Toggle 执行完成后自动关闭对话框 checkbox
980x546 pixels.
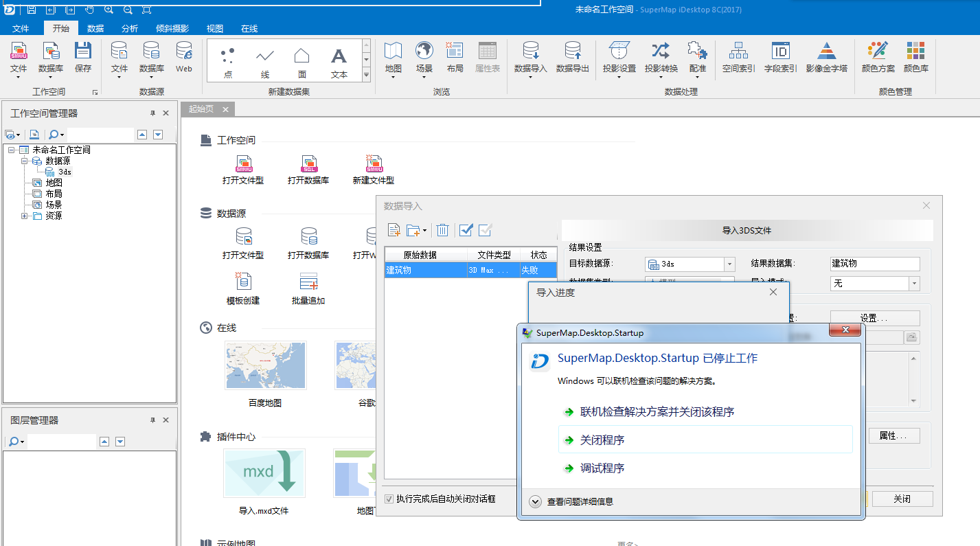click(389, 499)
